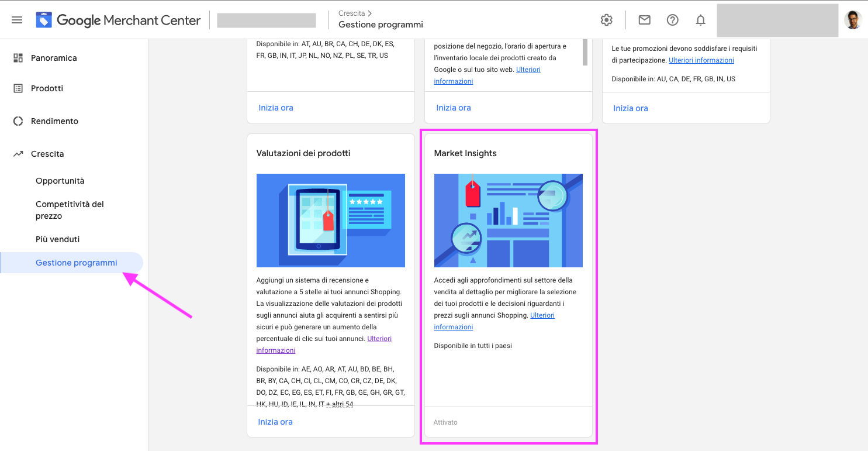Open the hamburger main menu

(17, 20)
